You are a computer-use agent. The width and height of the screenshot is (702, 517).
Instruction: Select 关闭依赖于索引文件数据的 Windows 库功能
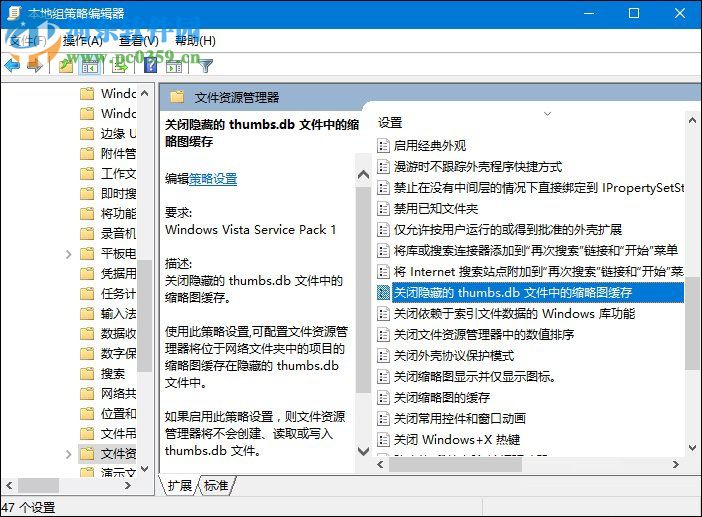(x=514, y=314)
